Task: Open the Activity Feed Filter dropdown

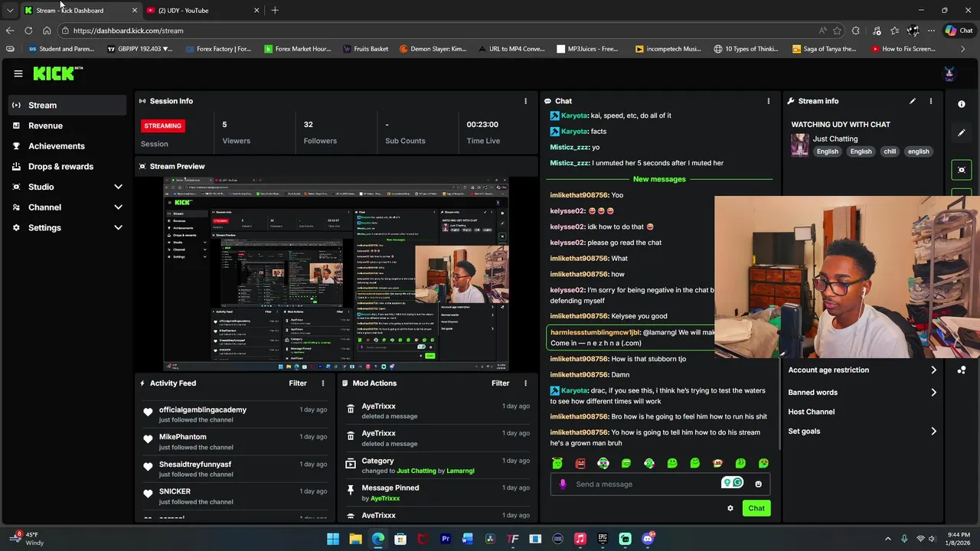Action: tap(298, 383)
